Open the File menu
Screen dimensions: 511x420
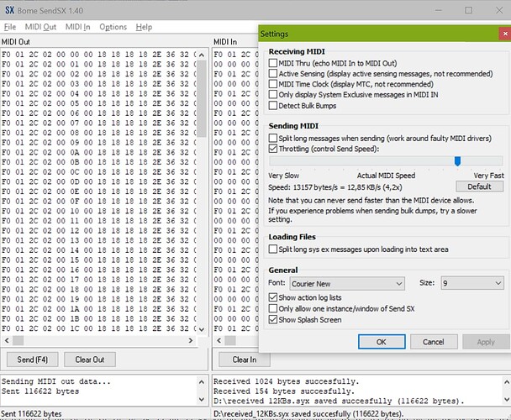(x=10, y=27)
